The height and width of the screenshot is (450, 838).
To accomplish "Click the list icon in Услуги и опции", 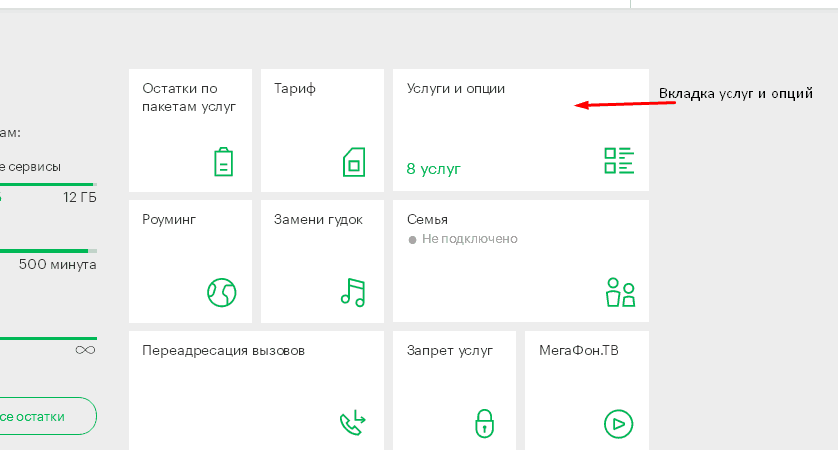I will [x=619, y=161].
